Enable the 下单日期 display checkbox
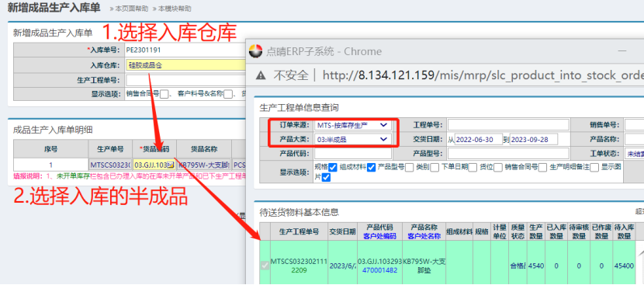644x285 pixels. click(473, 168)
